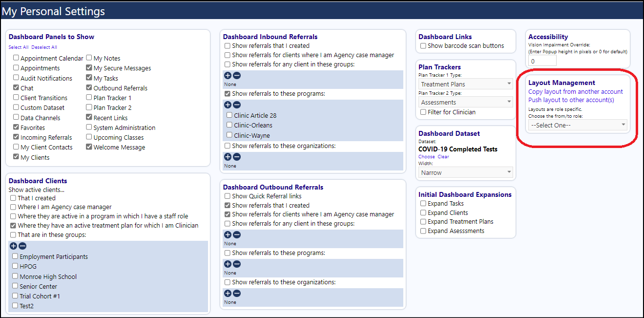Check Clinic-Wayne program checkbox

[229, 136]
